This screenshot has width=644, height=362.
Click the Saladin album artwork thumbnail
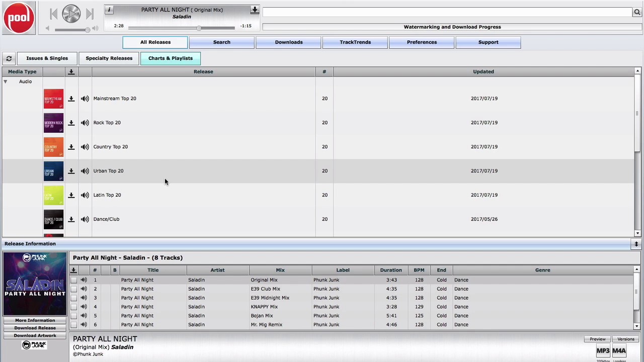[x=35, y=284]
